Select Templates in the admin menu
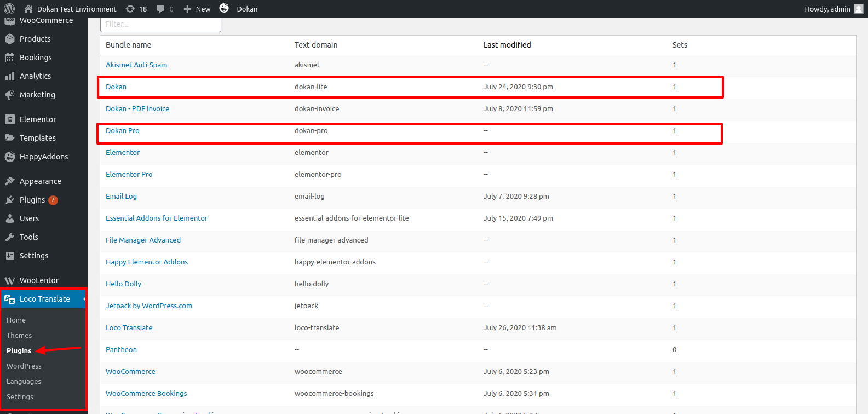 (38, 138)
